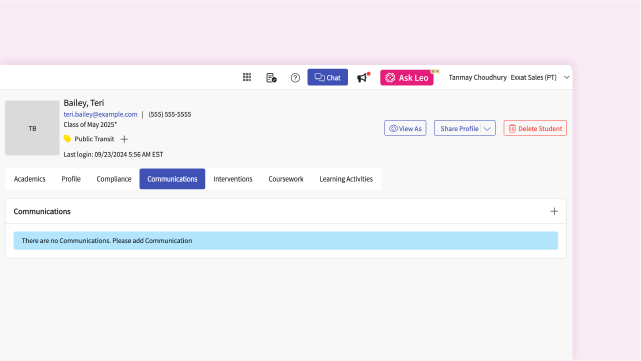Click View As button
641x361 pixels.
[405, 128]
